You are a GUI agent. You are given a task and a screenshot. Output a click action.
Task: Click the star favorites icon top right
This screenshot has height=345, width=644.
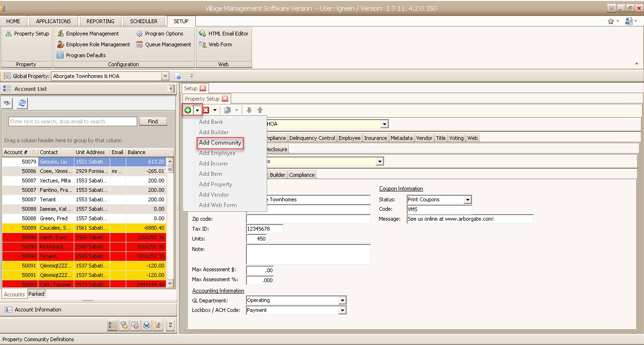coord(611,21)
